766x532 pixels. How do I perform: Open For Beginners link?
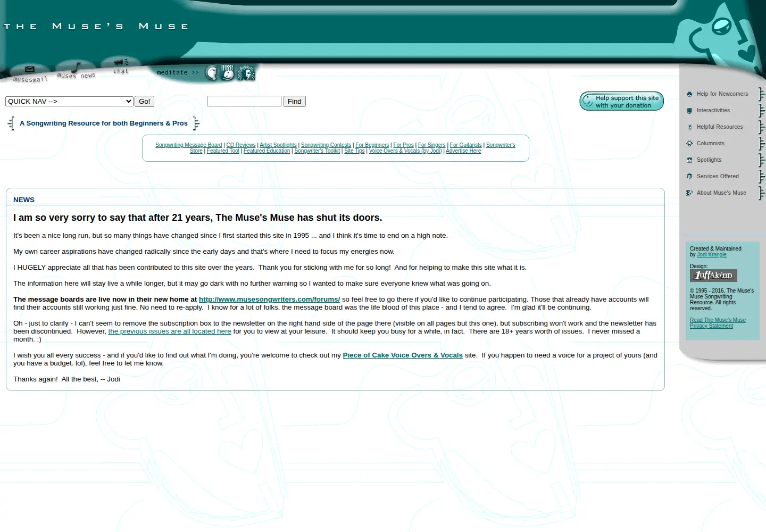pyautogui.click(x=372, y=145)
